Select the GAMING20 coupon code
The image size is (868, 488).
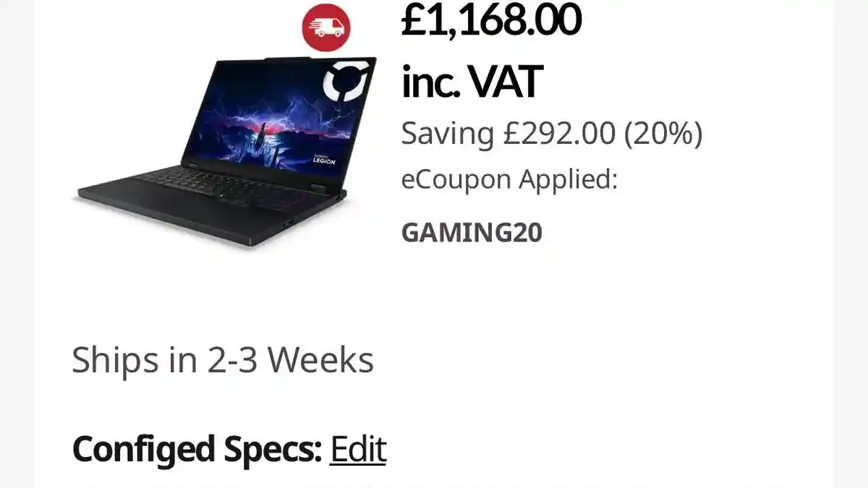pos(472,233)
